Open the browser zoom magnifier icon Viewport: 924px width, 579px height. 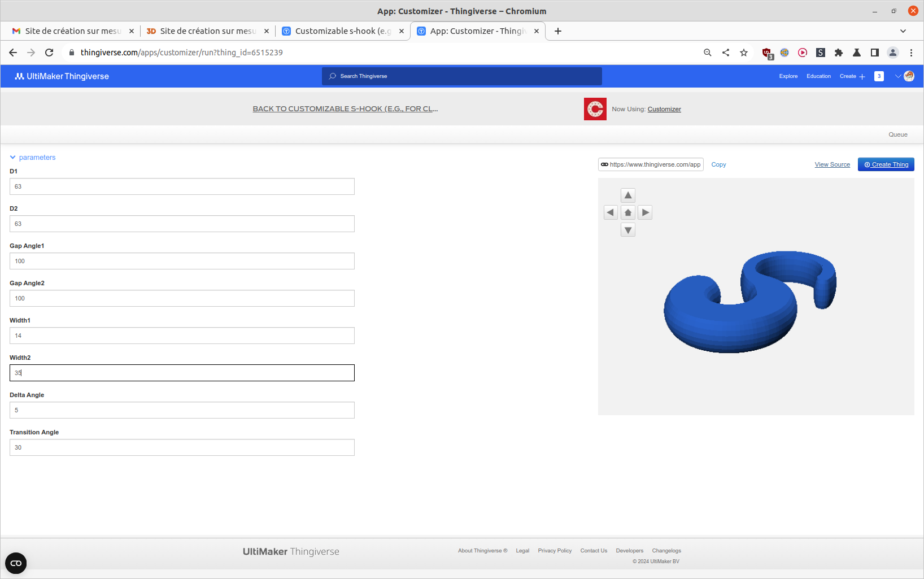(708, 53)
